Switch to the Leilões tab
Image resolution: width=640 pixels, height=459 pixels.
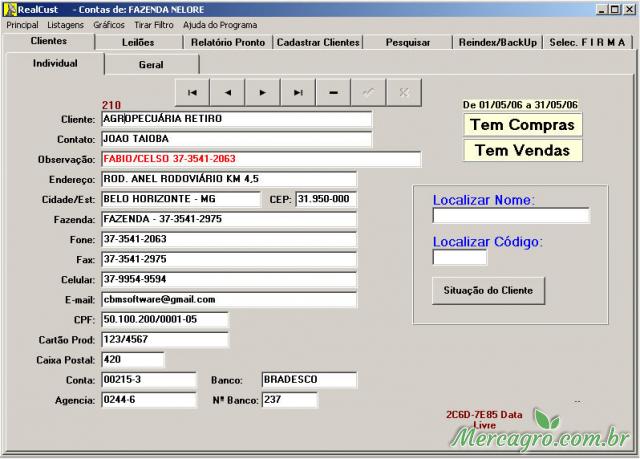138,43
